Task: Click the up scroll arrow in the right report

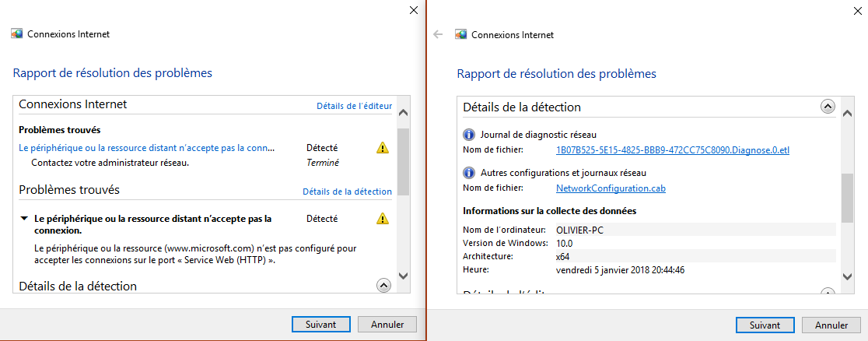Action: coord(847,114)
